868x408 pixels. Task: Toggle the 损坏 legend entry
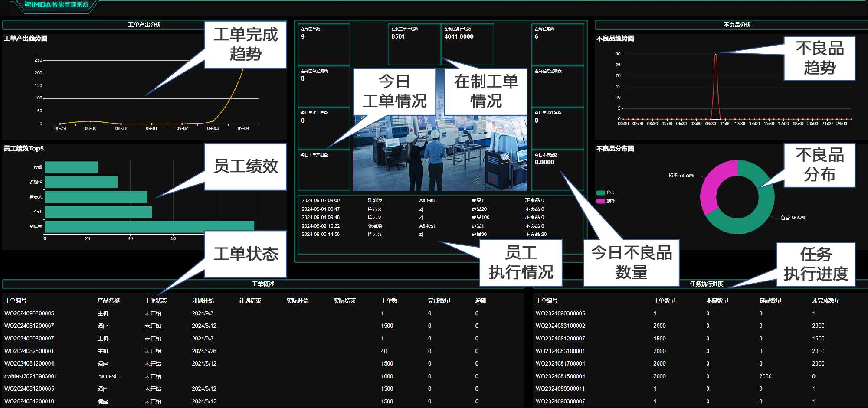[606, 201]
